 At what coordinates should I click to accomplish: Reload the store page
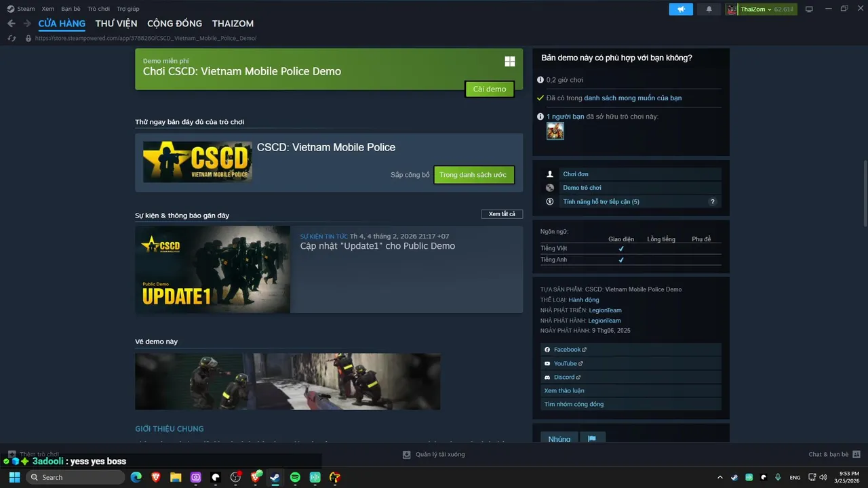pos(12,38)
